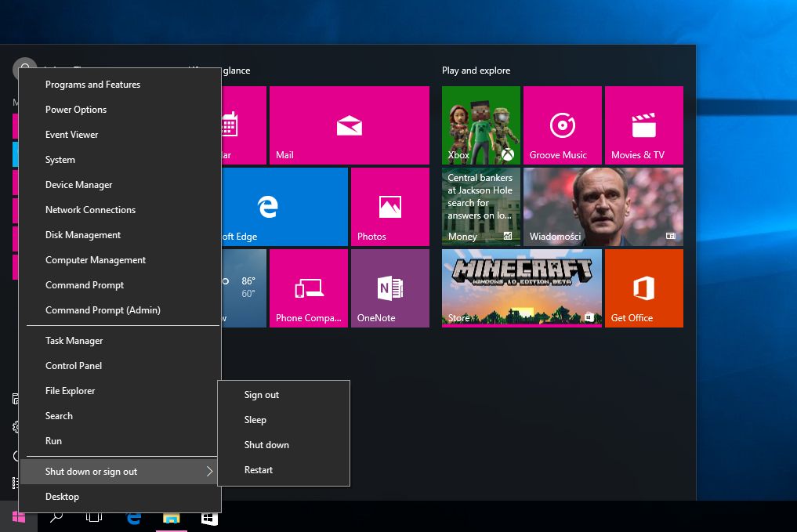Click Restart in the submenu
The width and height of the screenshot is (797, 532).
(259, 470)
